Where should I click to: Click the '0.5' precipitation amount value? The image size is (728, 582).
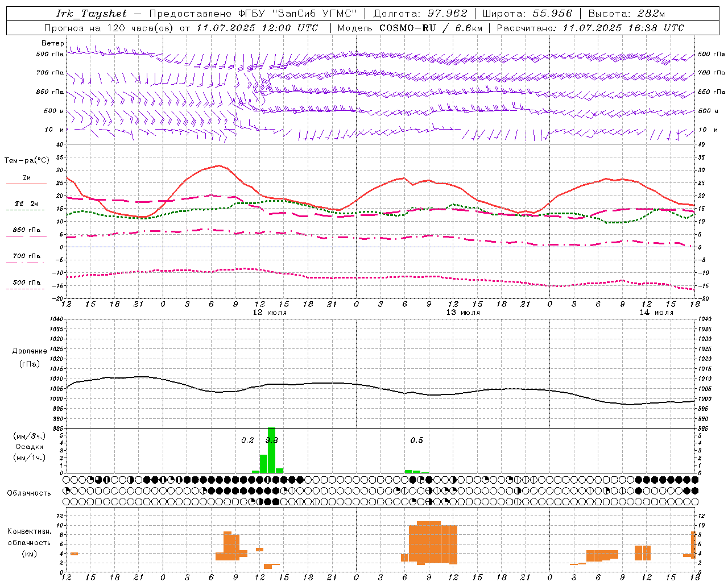pos(417,440)
